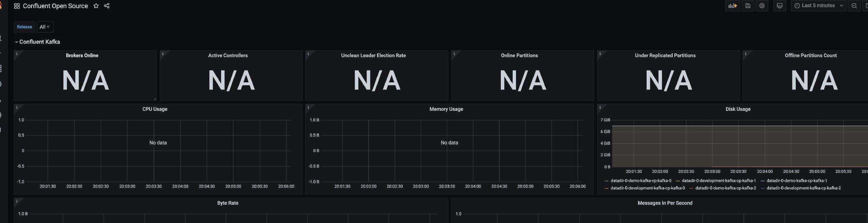Show info for Under Replicated Partitions panel
868x223 pixels.
600,54
